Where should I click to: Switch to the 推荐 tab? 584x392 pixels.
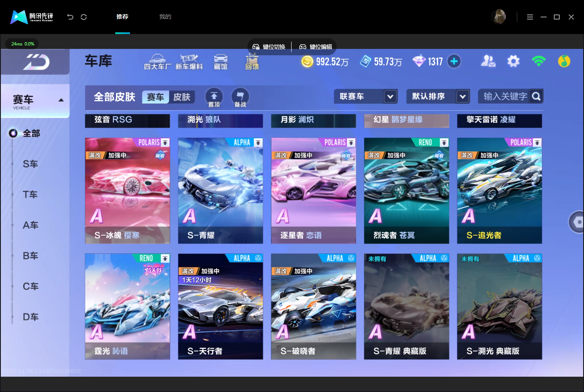pyautogui.click(x=122, y=17)
